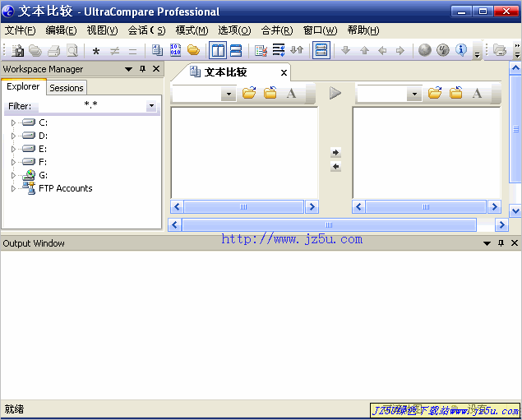Switch to Explorer tab
This screenshot has height=420, width=522.
[23, 86]
